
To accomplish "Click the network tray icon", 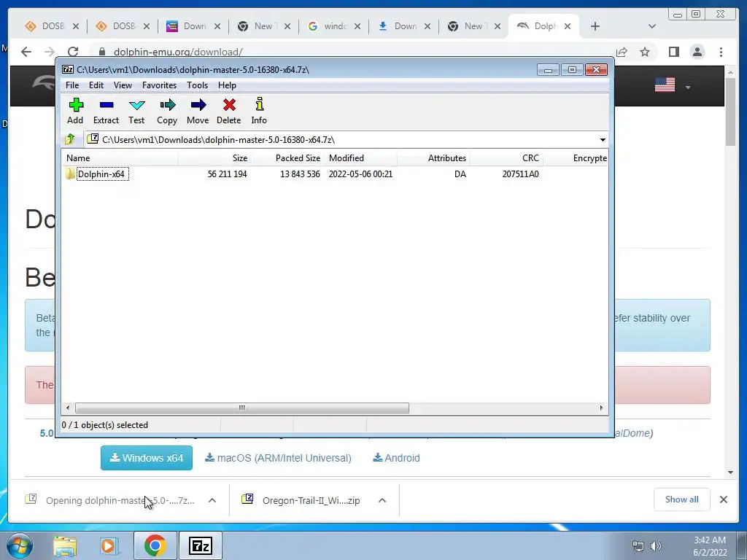I will pos(638,545).
